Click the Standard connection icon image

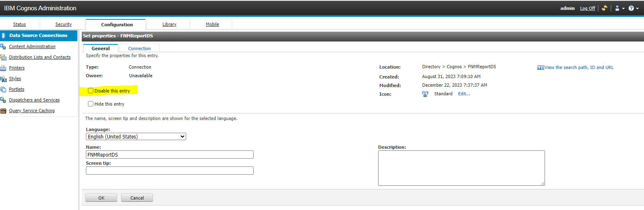(x=425, y=94)
